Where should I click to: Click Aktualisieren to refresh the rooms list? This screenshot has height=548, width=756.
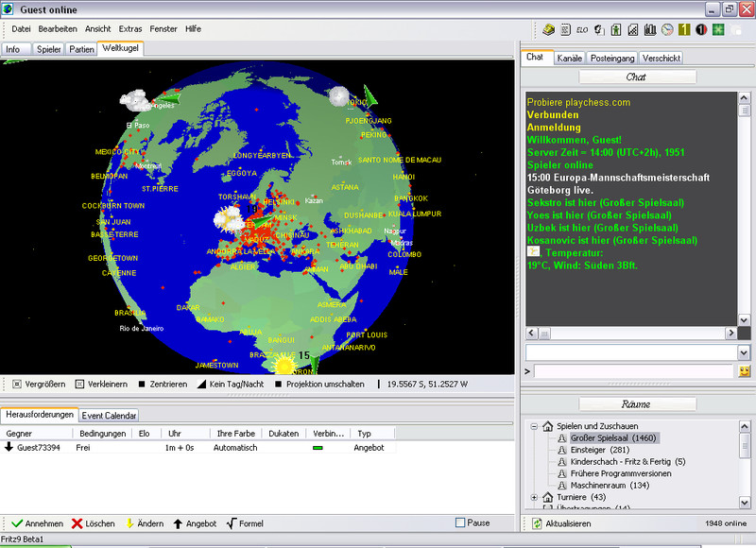(563, 523)
